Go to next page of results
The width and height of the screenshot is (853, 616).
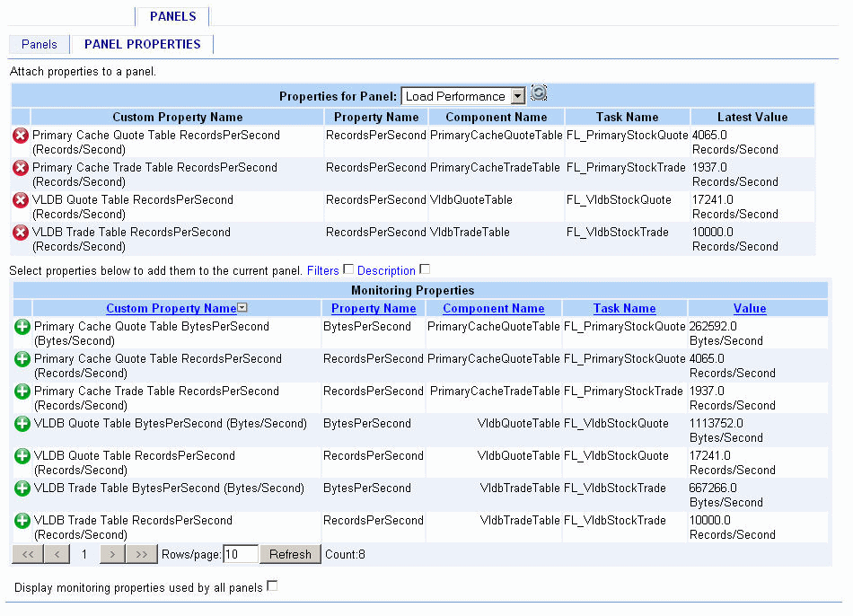(x=112, y=555)
